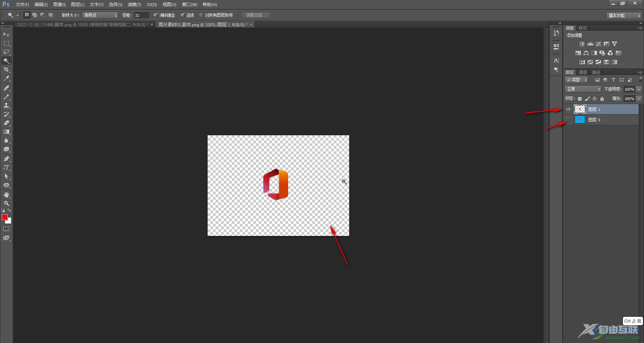The height and width of the screenshot is (343, 644).
Task: Show 图层 0 using its visibility box
Action: point(568,120)
